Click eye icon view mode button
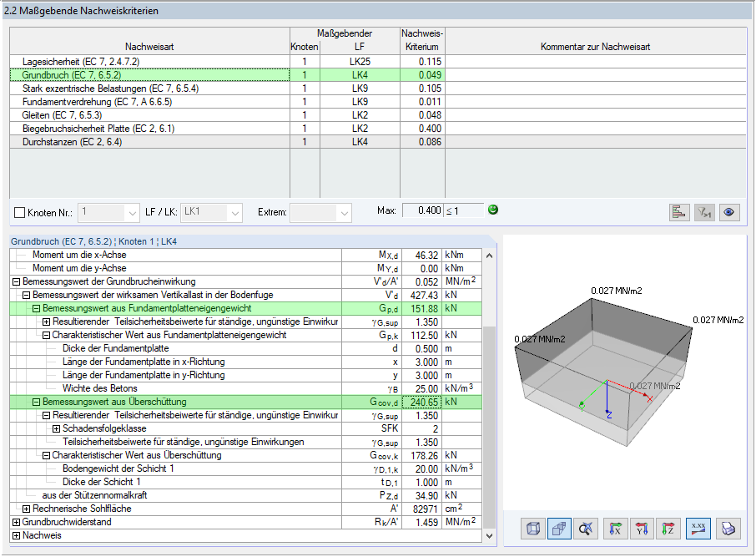The height and width of the screenshot is (557, 756). [x=729, y=212]
